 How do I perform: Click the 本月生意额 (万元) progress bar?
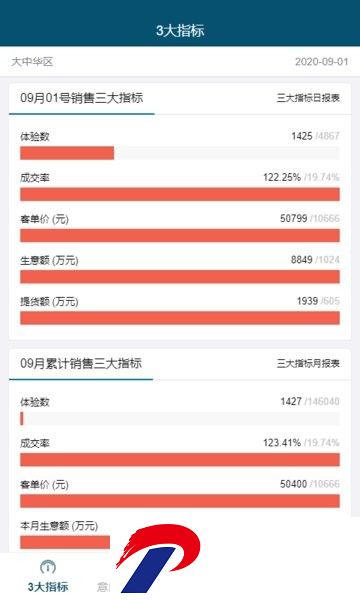(x=65, y=542)
